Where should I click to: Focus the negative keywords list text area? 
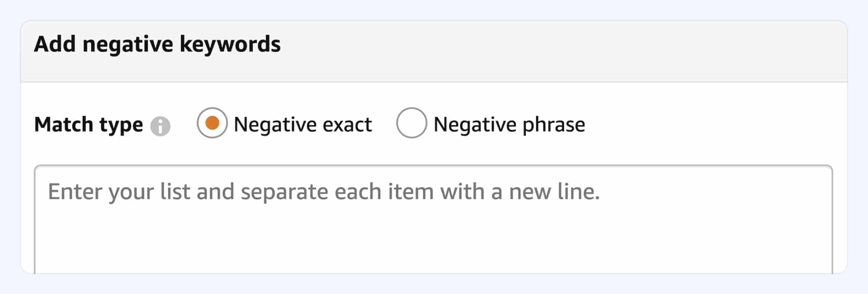pyautogui.click(x=433, y=220)
